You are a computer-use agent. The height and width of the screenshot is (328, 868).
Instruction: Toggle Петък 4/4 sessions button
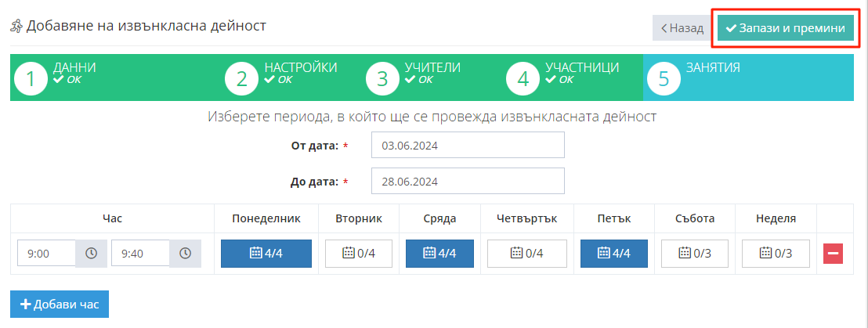(x=614, y=254)
